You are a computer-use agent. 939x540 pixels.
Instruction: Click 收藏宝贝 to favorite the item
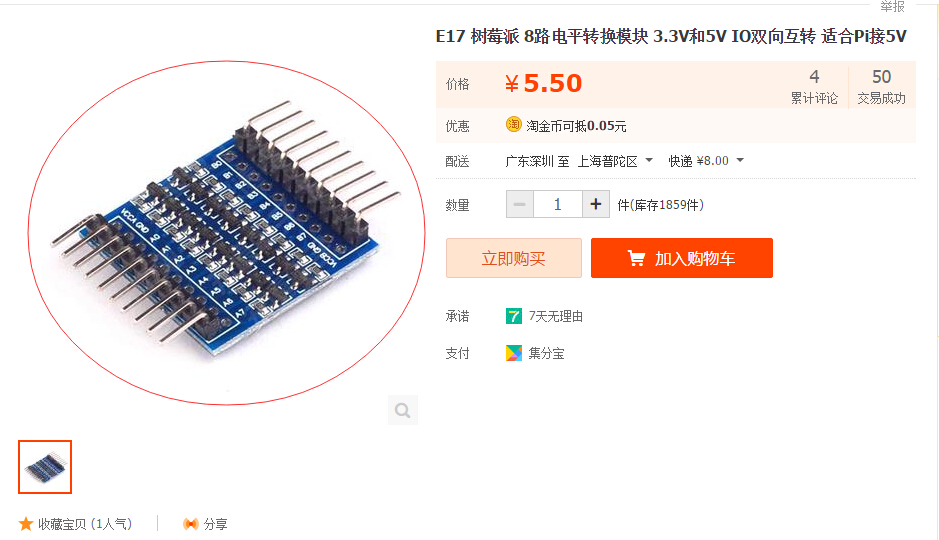tap(84, 524)
